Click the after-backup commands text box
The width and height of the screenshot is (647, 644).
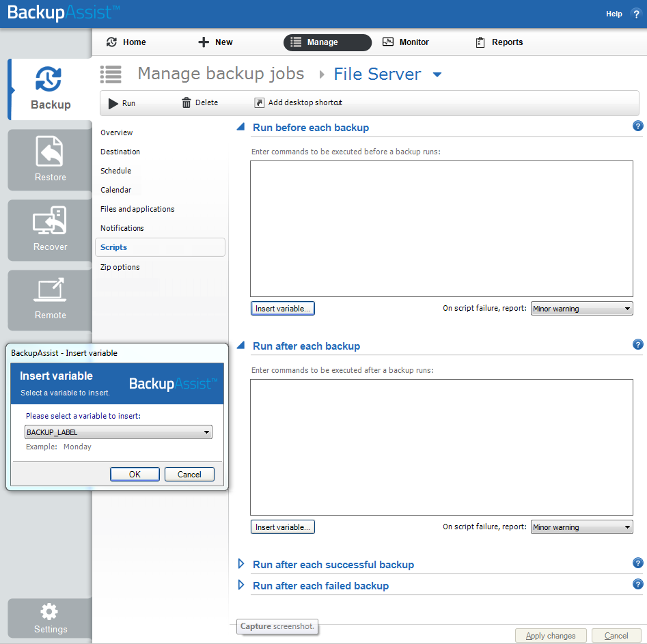[x=441, y=447]
